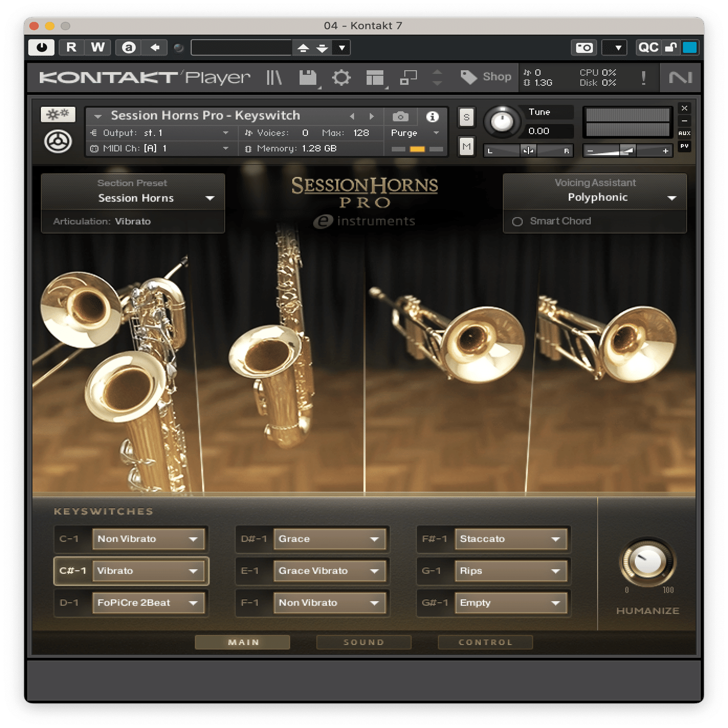Open the F-1 Non Vibrato keyswitch dropdown
This screenshot has width=728, height=728.
coord(329,603)
